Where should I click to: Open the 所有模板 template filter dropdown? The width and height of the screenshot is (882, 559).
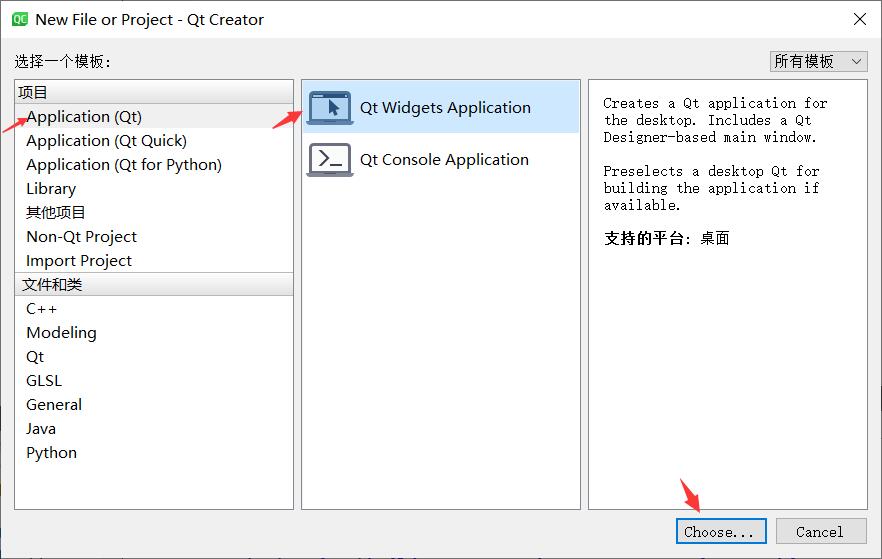click(x=818, y=61)
